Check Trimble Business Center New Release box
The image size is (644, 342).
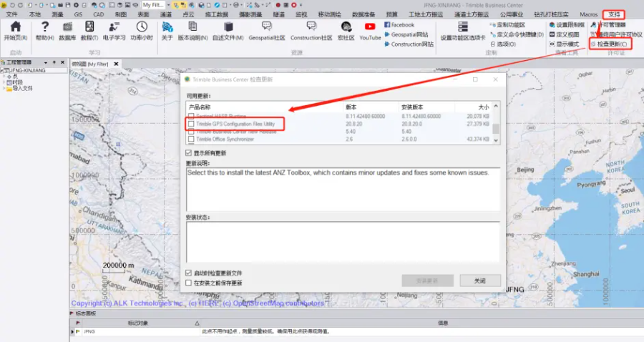tap(191, 132)
